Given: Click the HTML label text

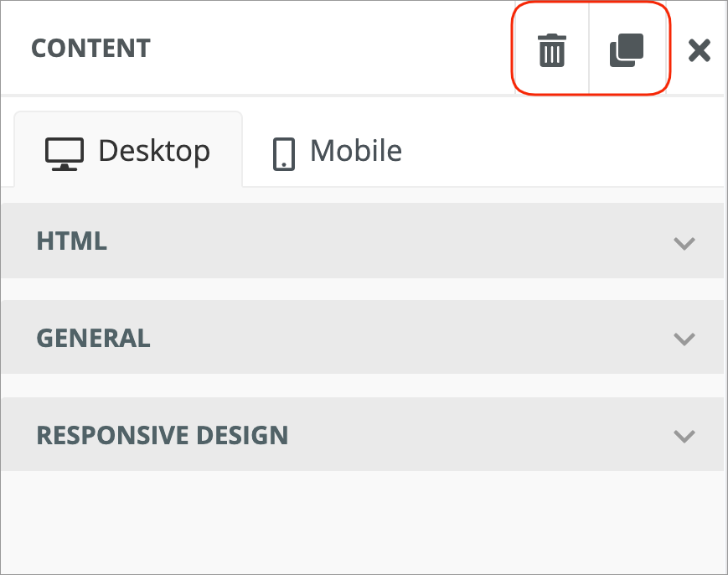Looking at the screenshot, I should 72,241.
